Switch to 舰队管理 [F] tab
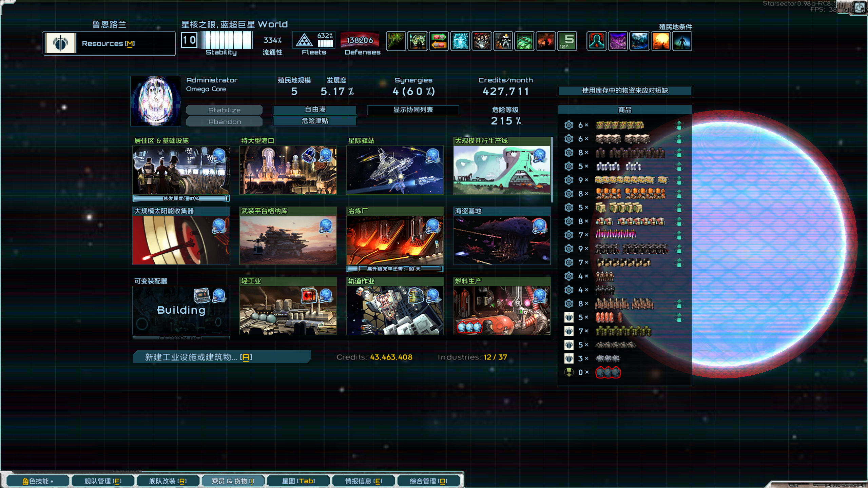 103,481
